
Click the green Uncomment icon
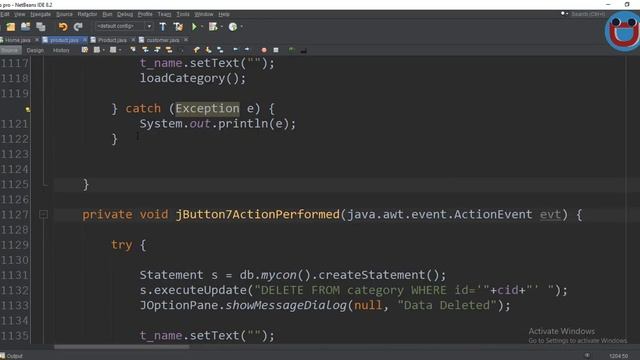click(x=291, y=50)
